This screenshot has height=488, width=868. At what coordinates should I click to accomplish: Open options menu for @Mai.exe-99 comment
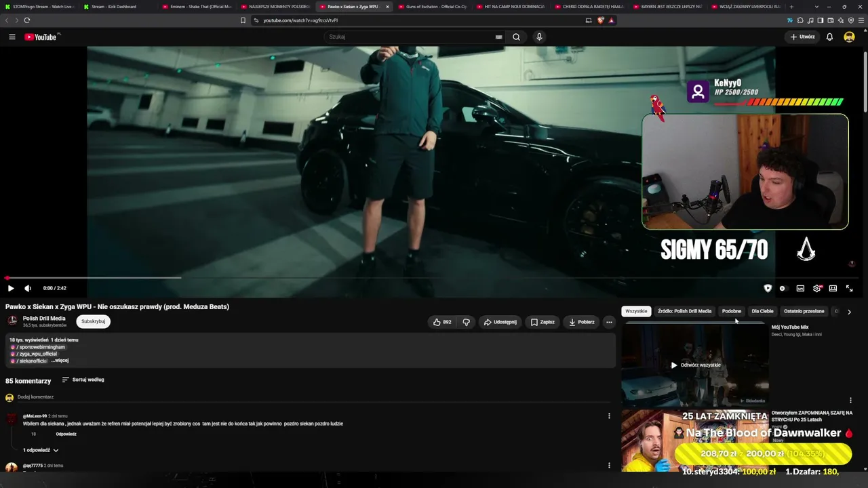pos(609,416)
